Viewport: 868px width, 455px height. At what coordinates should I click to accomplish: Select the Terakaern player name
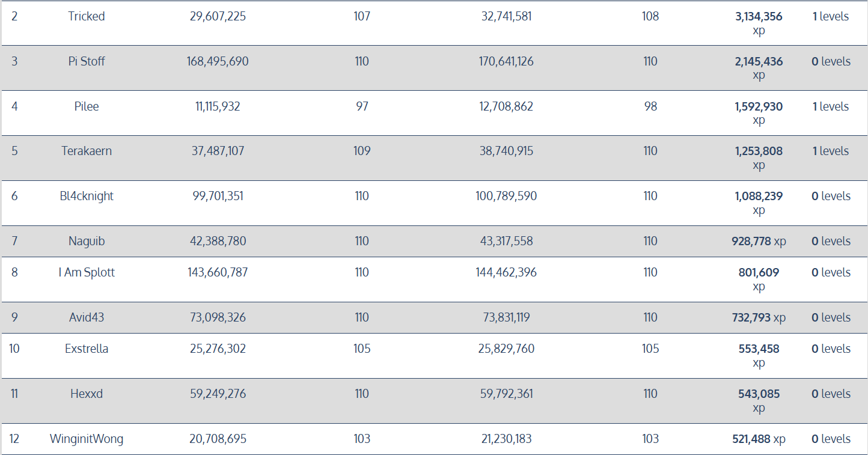click(87, 151)
